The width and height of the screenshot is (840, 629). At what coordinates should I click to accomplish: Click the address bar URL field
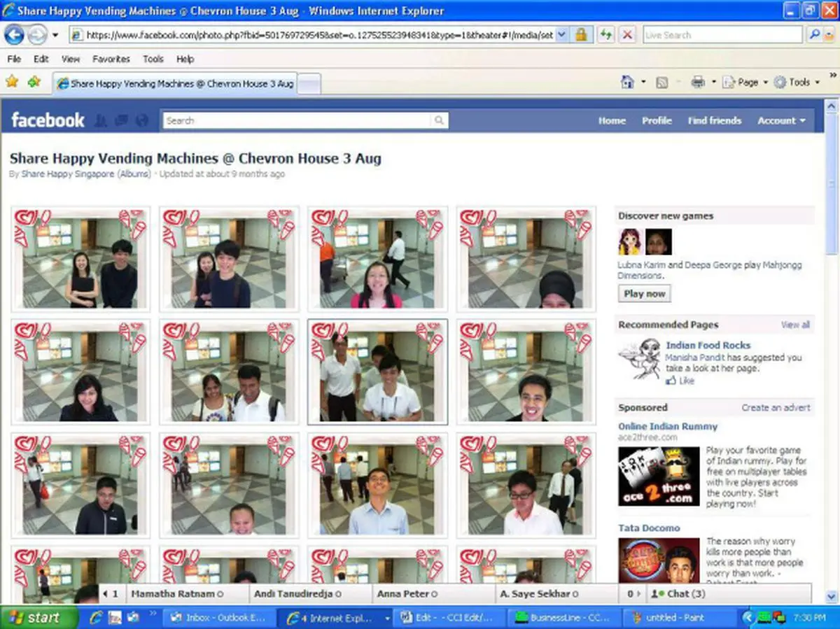[313, 35]
